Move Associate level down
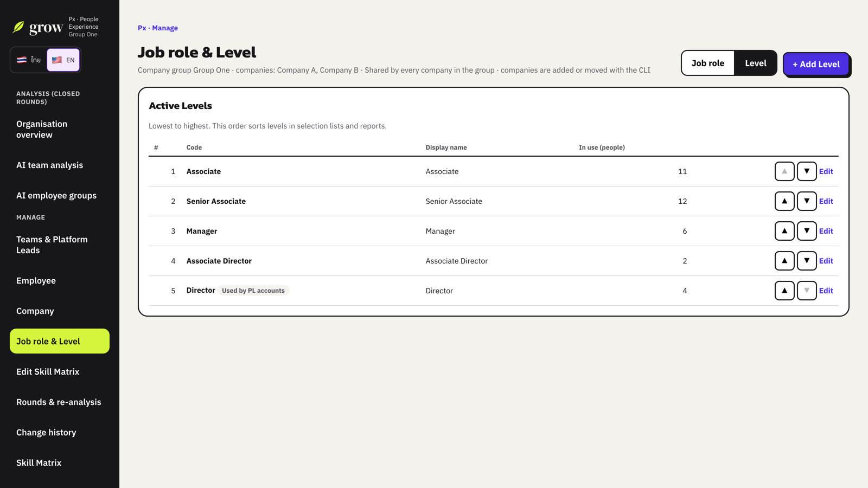Viewport: 868px width, 488px height. point(807,171)
